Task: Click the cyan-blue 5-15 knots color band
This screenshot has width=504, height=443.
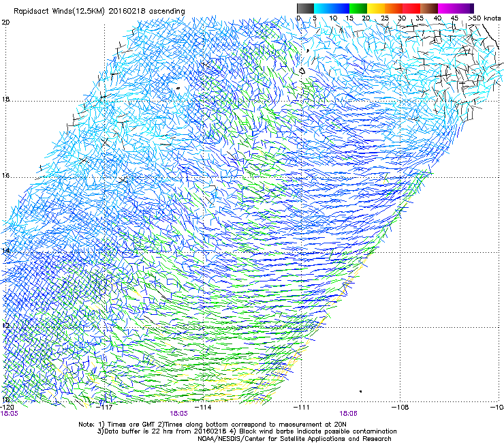Action: click(x=332, y=8)
